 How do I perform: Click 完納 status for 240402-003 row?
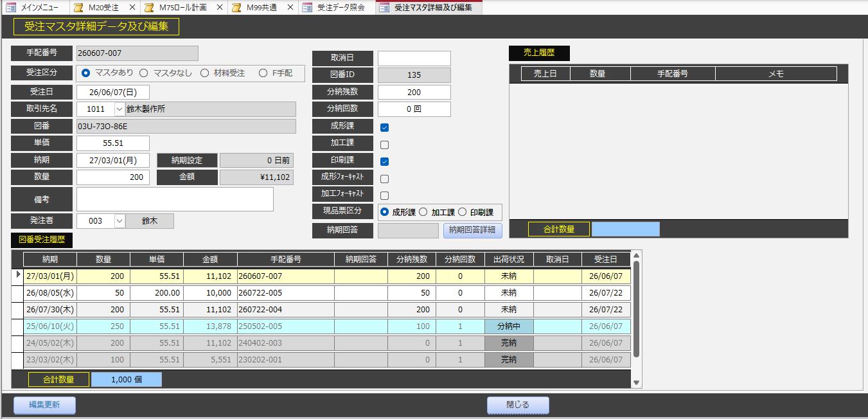509,343
